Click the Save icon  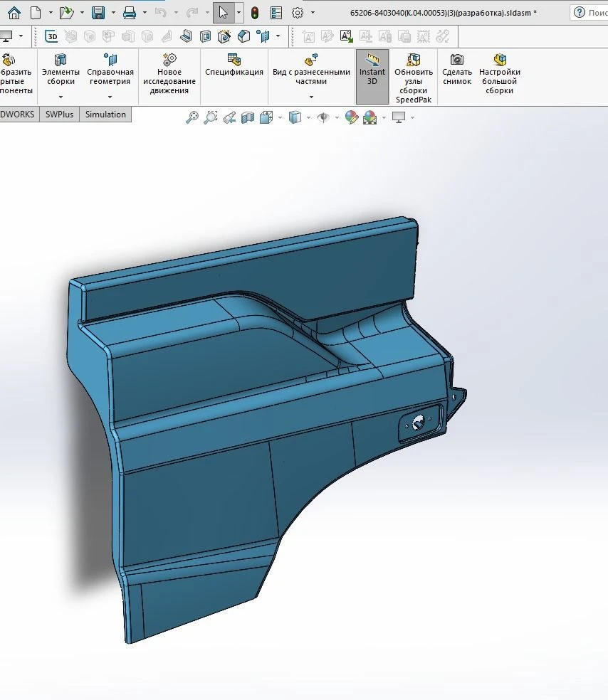pos(98,13)
